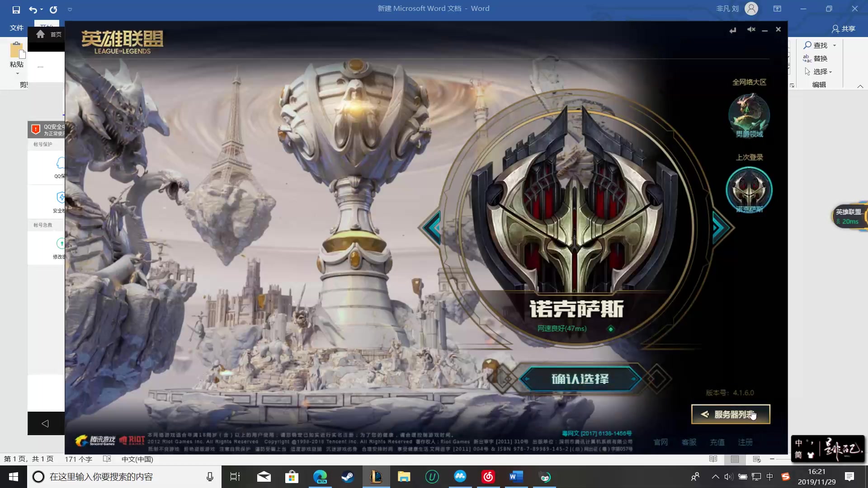Mute the League of Legends launcher sound
Screen dimensions: 868x488
[751, 29]
